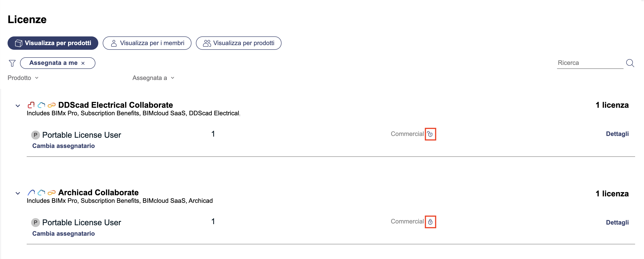The image size is (644, 259).
Task: Click the P avatar of the DDScad license user
Action: [36, 135]
